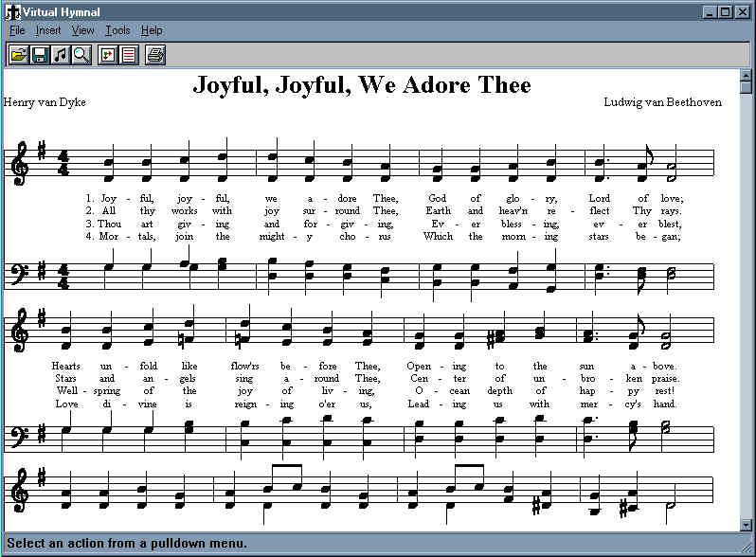The image size is (756, 557).
Task: Save the hymn with floppy disk icon
Action: click(40, 55)
